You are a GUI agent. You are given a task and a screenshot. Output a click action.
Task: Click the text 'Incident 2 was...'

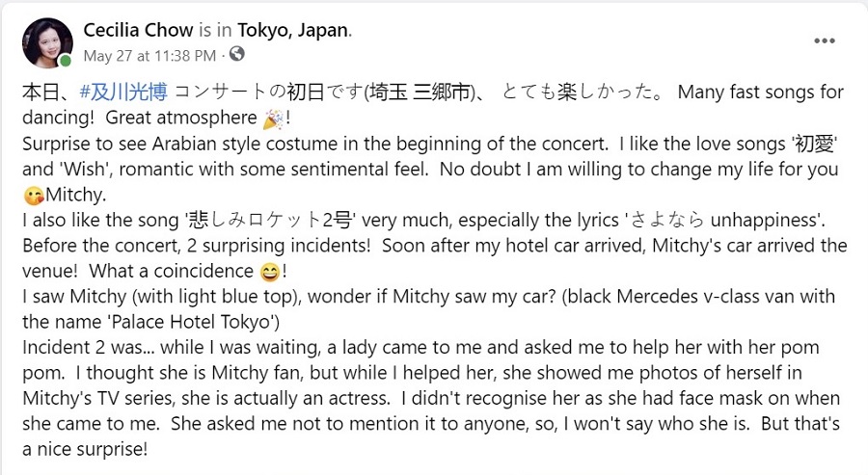[89, 347]
